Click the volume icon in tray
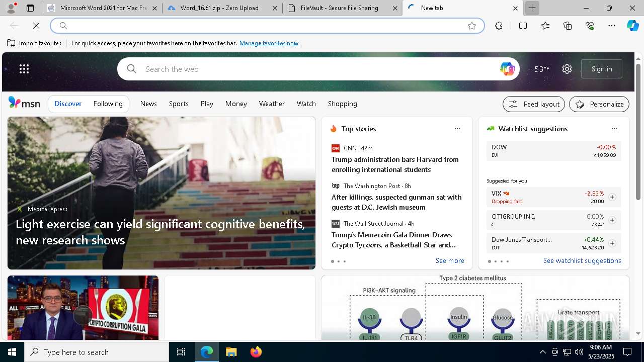Image resolution: width=644 pixels, height=362 pixels. pos(579,352)
